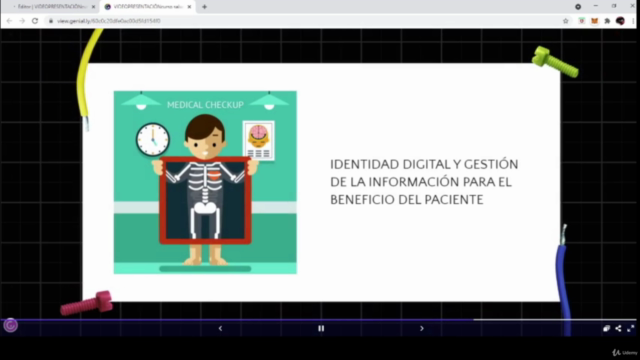The image size is (640, 360).
Task: Open the Genially logo button
Action: click(11, 325)
